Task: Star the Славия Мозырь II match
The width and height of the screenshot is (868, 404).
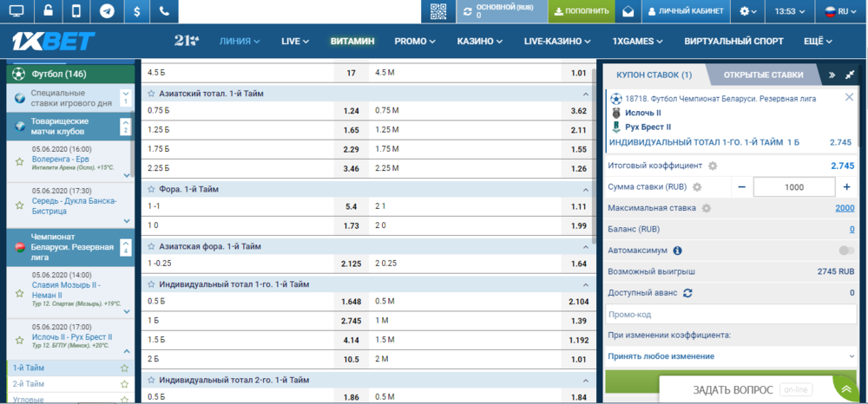Action: click(20, 293)
